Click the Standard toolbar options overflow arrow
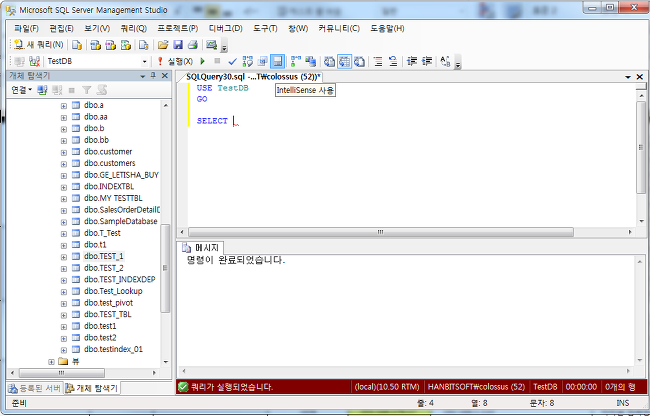This screenshot has height=416, width=650. coord(224,46)
